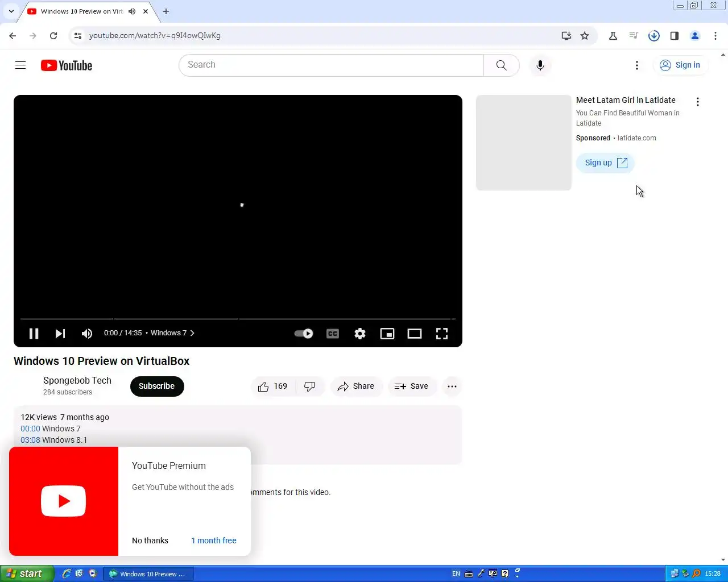The image size is (728, 582).
Task: Jump to the 03:08 Windows 8.1 timestamp
Action: point(30,440)
